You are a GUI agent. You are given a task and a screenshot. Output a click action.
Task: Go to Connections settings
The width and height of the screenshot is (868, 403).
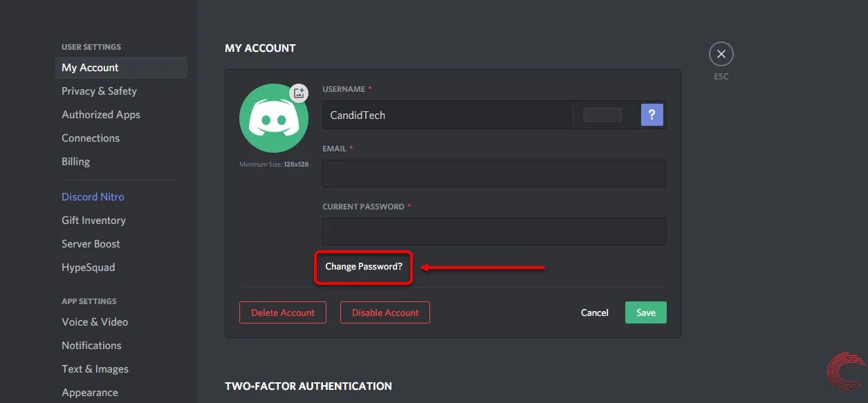coord(91,138)
